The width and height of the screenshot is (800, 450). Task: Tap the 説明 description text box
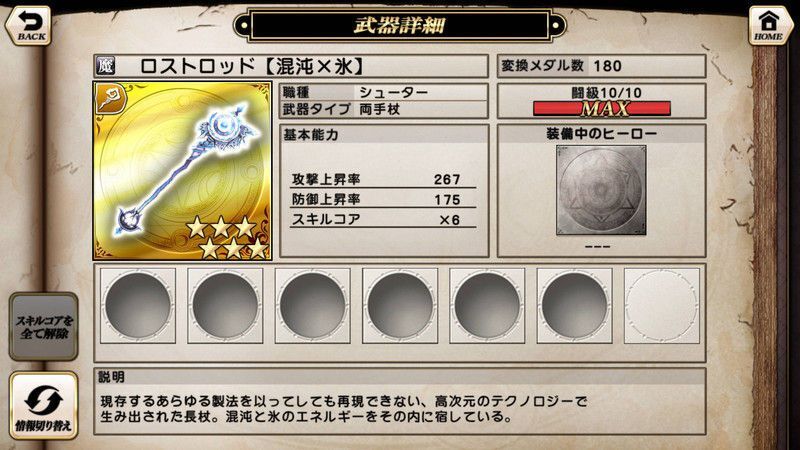(400, 402)
